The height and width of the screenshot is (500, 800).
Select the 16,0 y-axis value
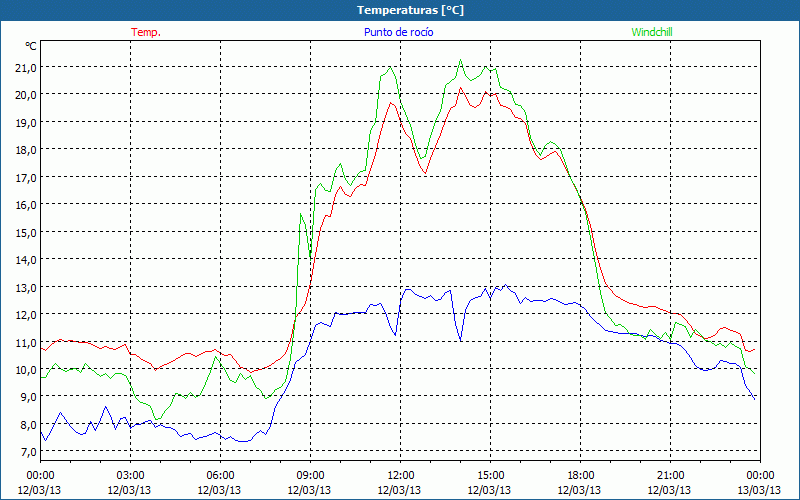coord(26,205)
